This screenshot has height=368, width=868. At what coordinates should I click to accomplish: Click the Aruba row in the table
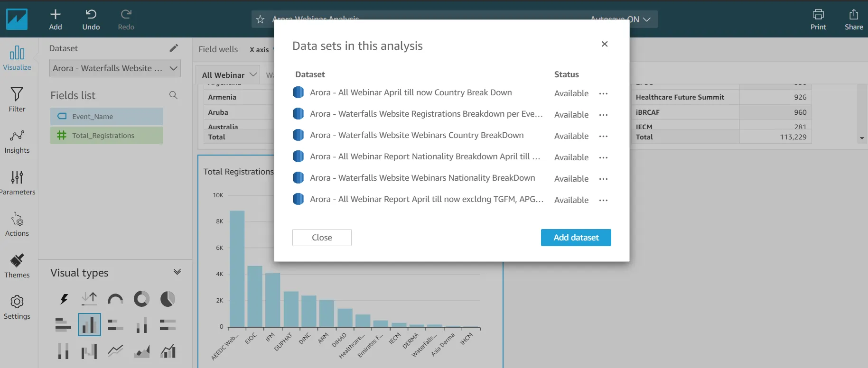point(239,112)
